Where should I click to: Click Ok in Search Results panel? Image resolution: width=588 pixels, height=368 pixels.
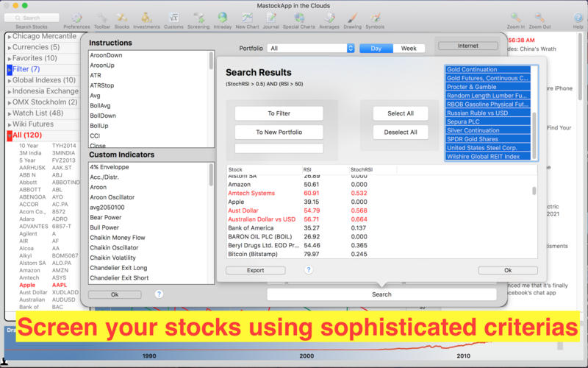(508, 270)
